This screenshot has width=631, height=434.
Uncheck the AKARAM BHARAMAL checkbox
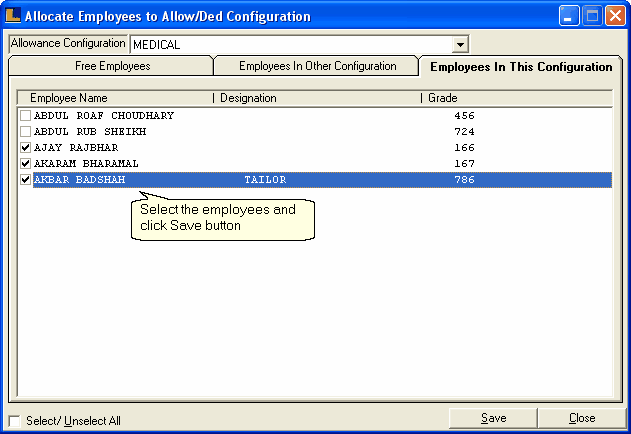coord(25,163)
